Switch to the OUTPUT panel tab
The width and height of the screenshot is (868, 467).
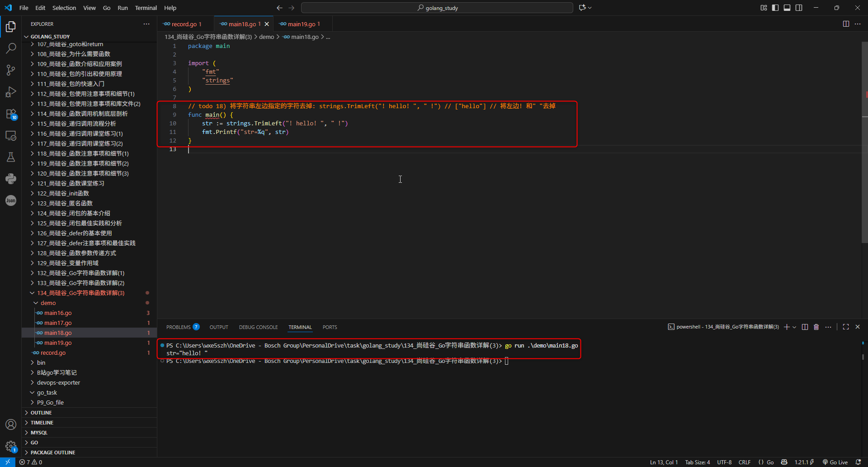(219, 327)
